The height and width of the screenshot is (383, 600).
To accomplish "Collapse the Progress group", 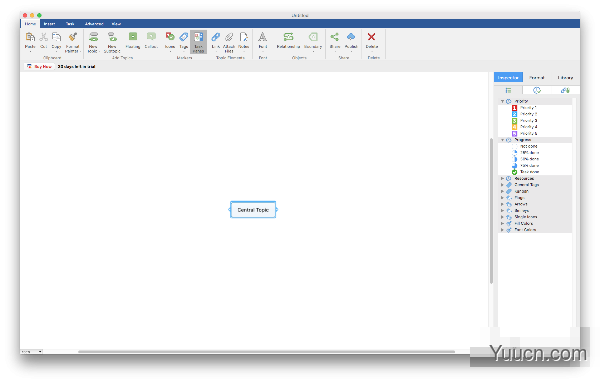I will coord(502,140).
